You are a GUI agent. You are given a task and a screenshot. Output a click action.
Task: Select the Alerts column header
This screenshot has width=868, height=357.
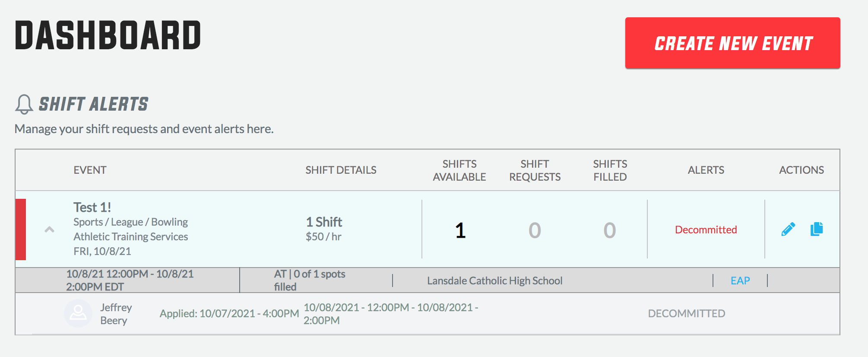coord(706,170)
